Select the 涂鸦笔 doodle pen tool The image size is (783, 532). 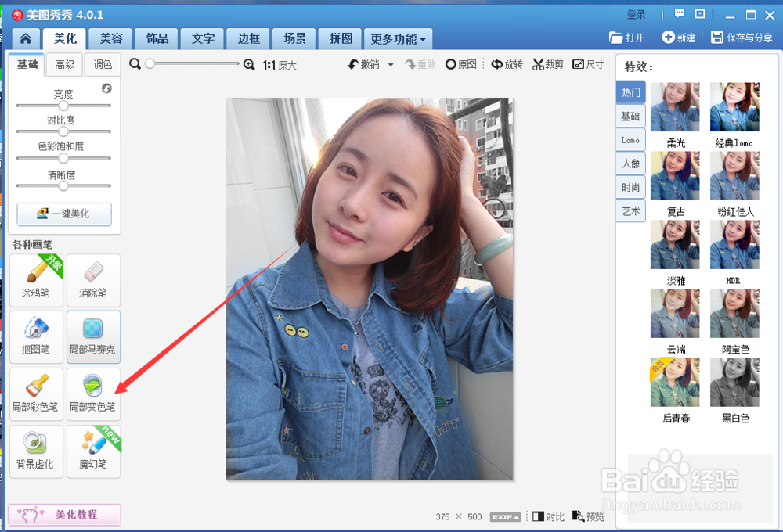click(36, 280)
